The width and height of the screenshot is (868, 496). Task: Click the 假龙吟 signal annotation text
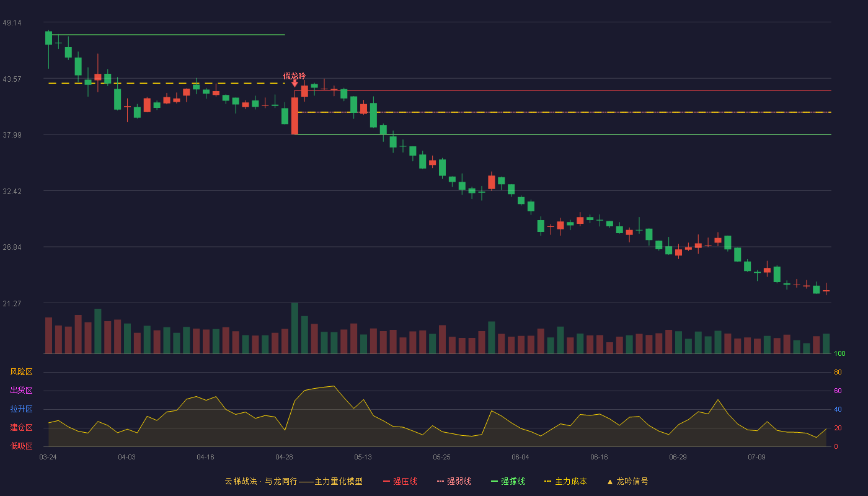click(x=294, y=76)
